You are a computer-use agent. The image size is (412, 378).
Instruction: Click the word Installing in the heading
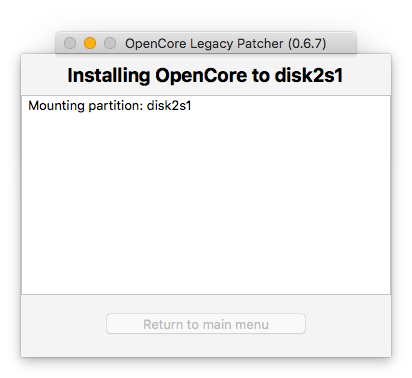point(109,76)
